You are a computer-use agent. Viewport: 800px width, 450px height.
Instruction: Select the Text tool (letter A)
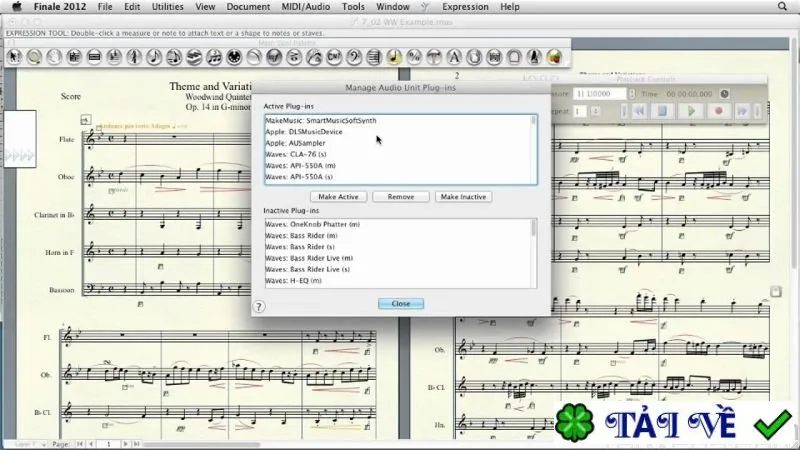[x=454, y=57]
